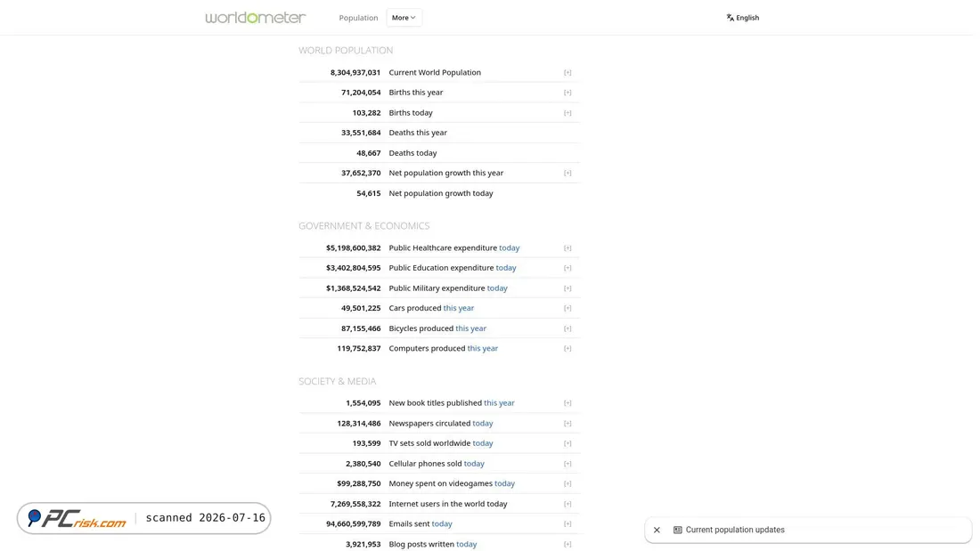This screenshot has width=980, height=551.
Task: Toggle 'today' link on Newspapers circulated
Action: 483,424
